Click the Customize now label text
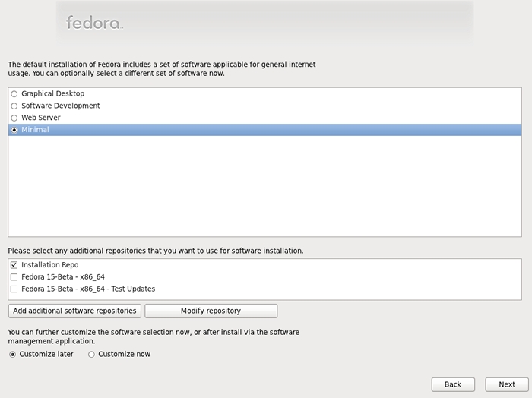The height and width of the screenshot is (398, 532). tap(124, 354)
